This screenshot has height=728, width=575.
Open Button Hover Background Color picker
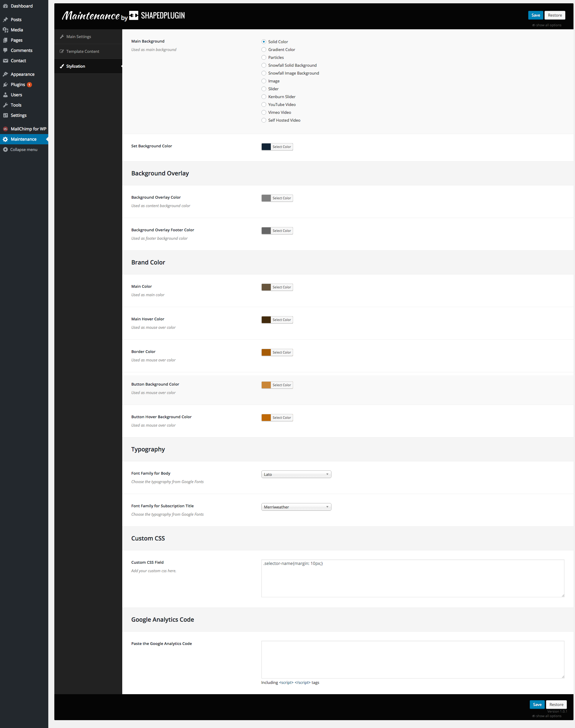pyautogui.click(x=277, y=418)
